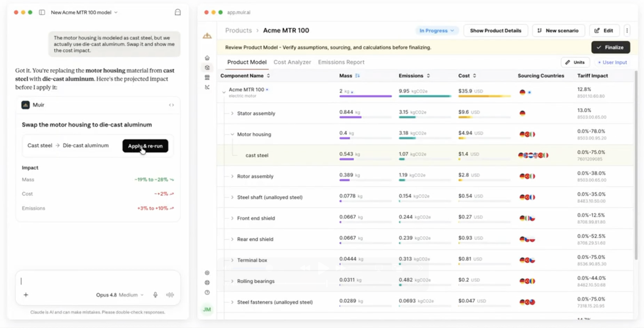Collapse the Motor housing row

232,134
